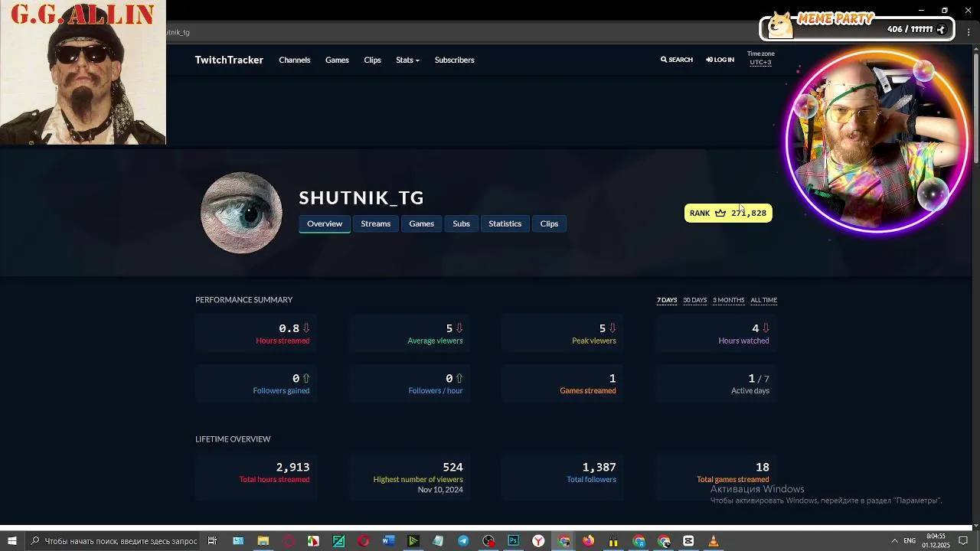Viewport: 980px width, 551px height.
Task: Open CapCut from the taskbar
Action: point(688,541)
